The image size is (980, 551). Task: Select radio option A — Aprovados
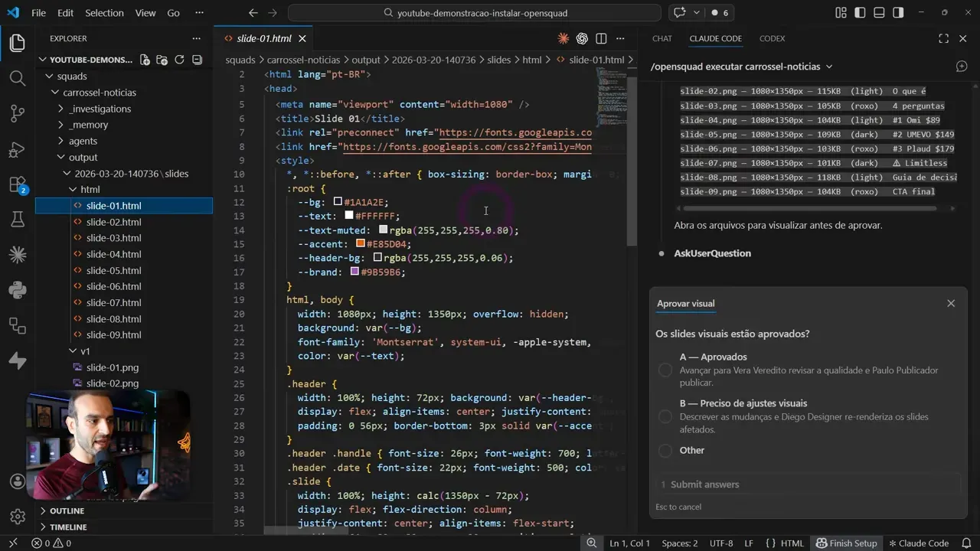coord(665,370)
